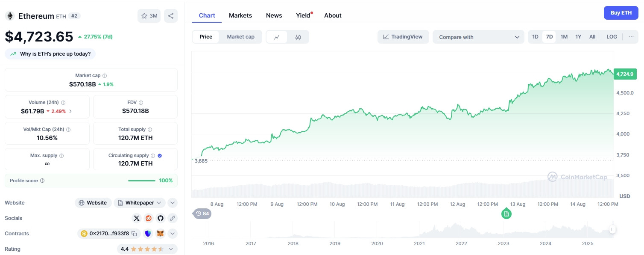Select the Market cap toggle

240,37
